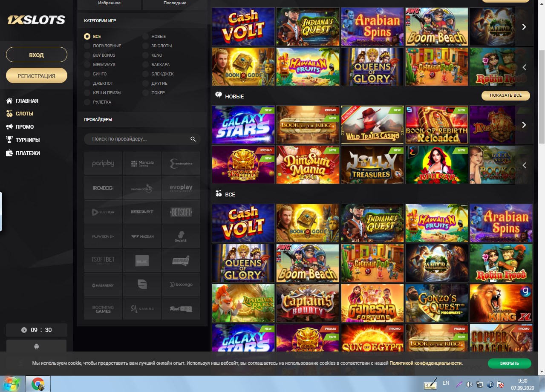Screen dimensions: 545x392
Task: Choose the Ruby Play provider logo
Action: [x=103, y=212]
